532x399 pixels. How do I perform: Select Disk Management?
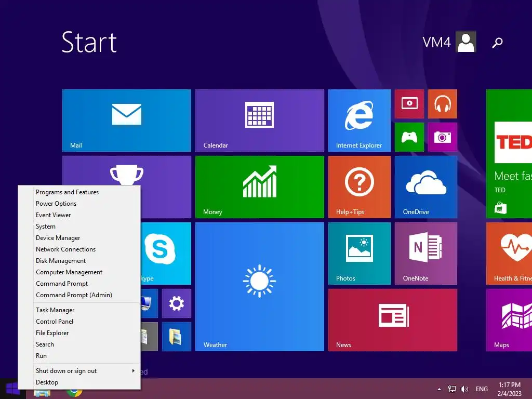pyautogui.click(x=79, y=261)
